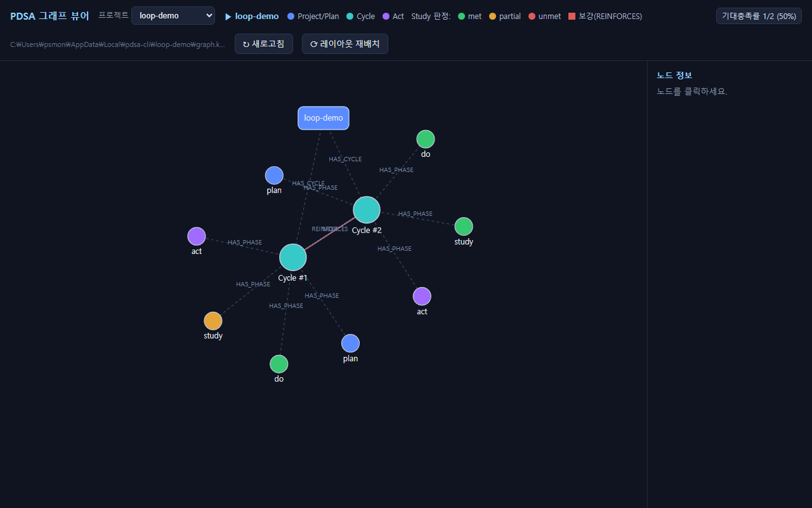This screenshot has width=812, height=508.
Task: Click the green study node of Cycle #2
Action: [464, 226]
